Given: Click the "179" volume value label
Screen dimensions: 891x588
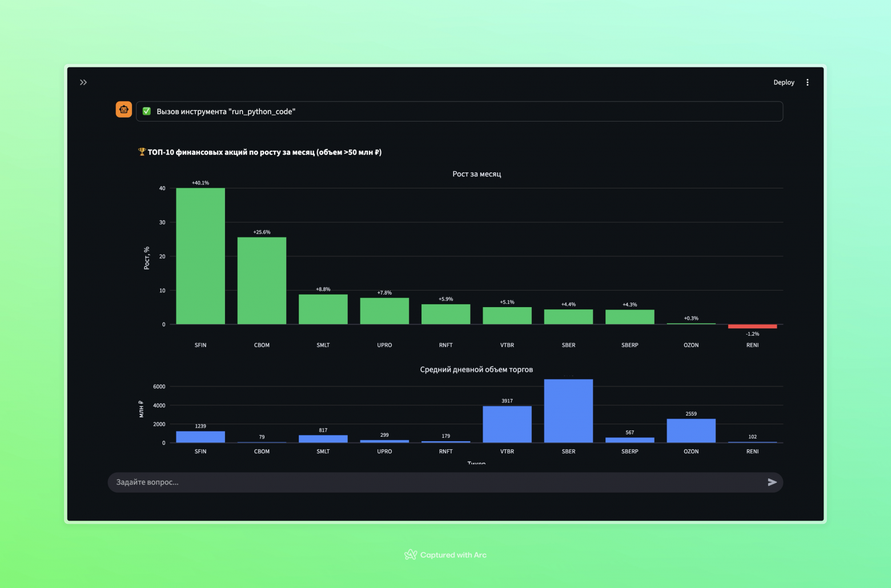Looking at the screenshot, I should point(446,436).
